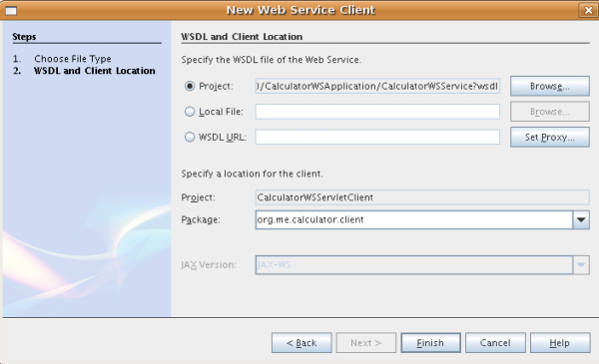Image resolution: width=599 pixels, height=364 pixels.
Task: Select the Project radio button
Action: [x=190, y=86]
